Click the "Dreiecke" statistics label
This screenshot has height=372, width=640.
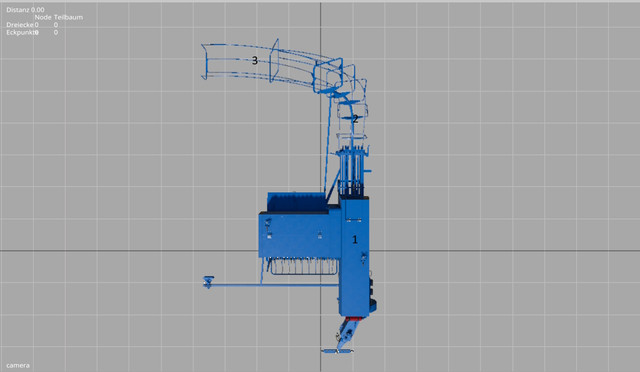tap(20, 25)
